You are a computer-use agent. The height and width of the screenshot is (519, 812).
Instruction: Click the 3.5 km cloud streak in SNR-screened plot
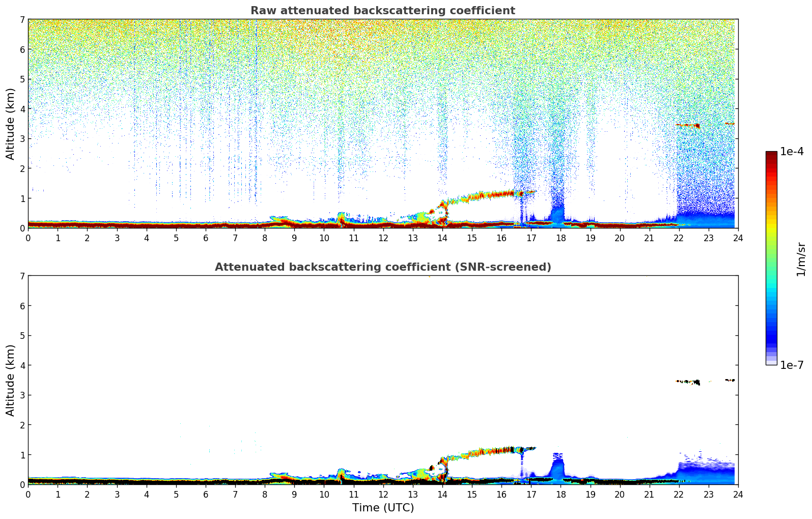689,382
